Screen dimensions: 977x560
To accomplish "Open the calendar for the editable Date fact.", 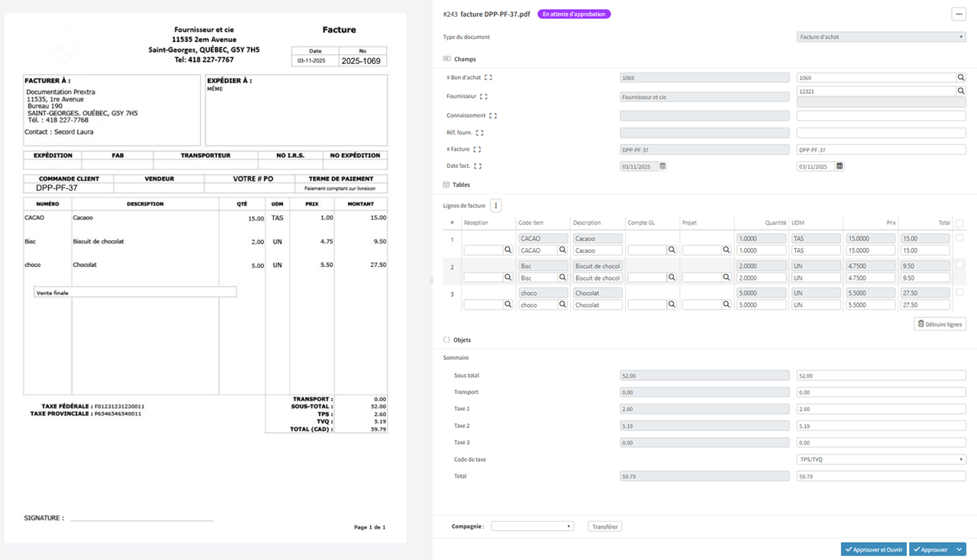I will 840,166.
